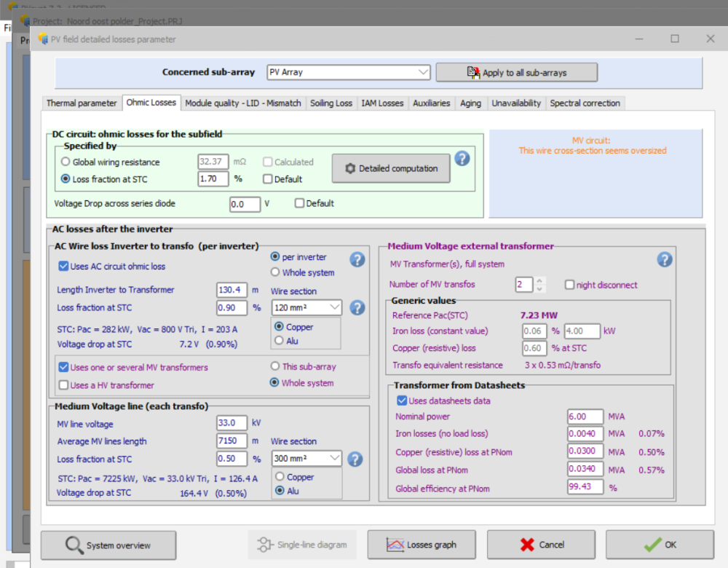This screenshot has width=728, height=568.
Task: Click help icon beside Detailed computation
Action: pyautogui.click(x=462, y=159)
